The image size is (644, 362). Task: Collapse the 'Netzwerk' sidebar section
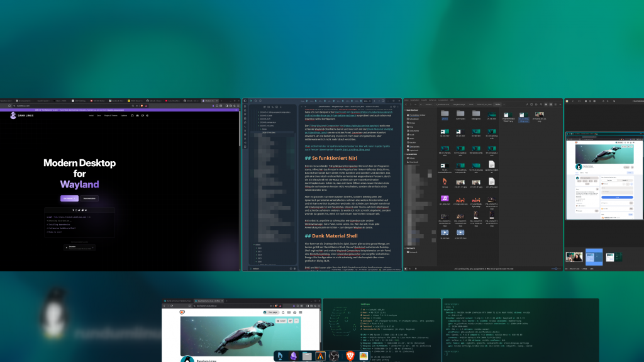click(406, 249)
